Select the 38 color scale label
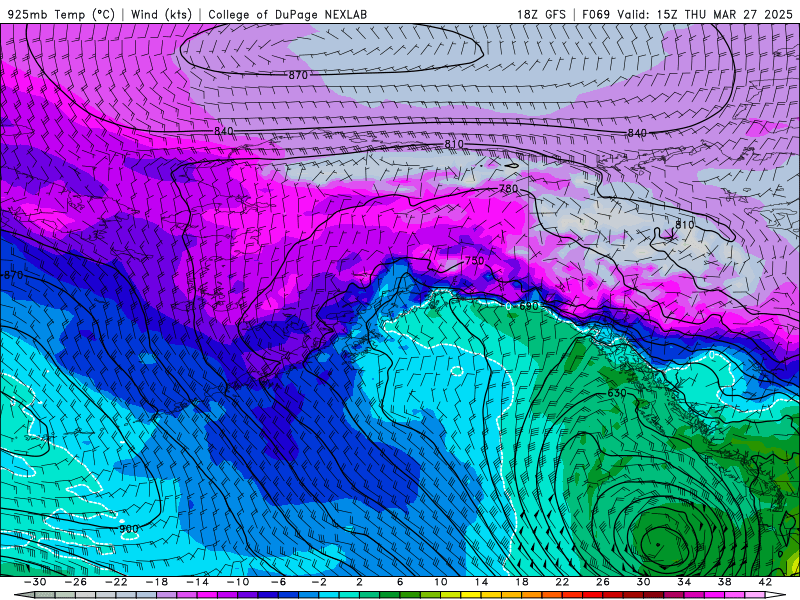The width and height of the screenshot is (800, 600). click(724, 582)
